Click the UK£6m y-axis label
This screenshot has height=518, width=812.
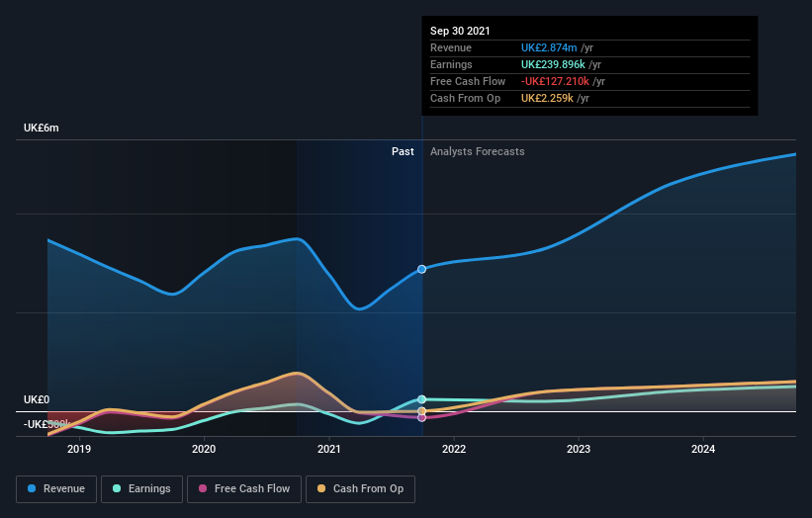pyautogui.click(x=41, y=128)
